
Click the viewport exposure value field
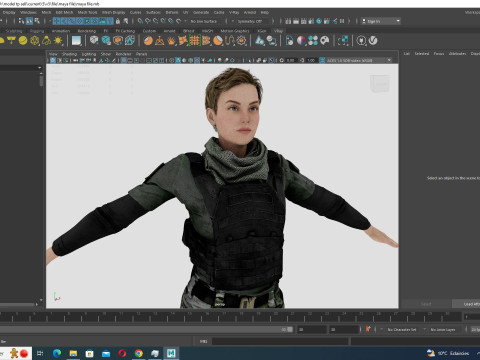pyautogui.click(x=291, y=60)
